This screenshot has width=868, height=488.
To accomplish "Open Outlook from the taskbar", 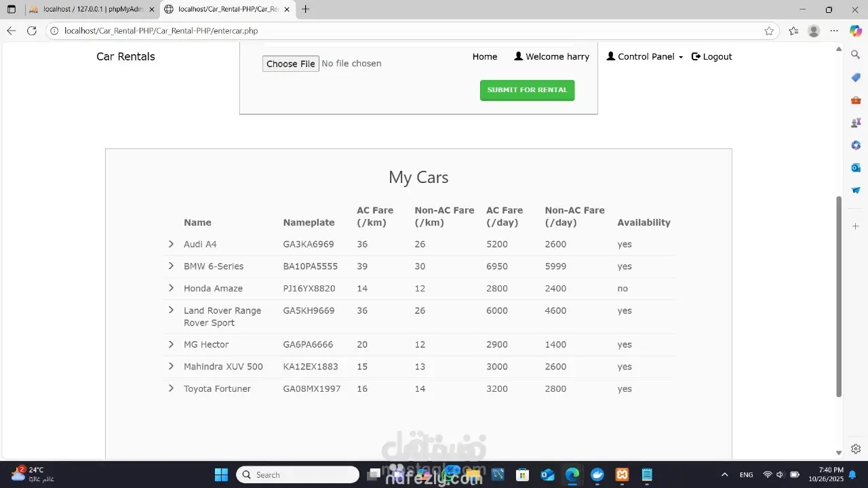I will tap(547, 474).
